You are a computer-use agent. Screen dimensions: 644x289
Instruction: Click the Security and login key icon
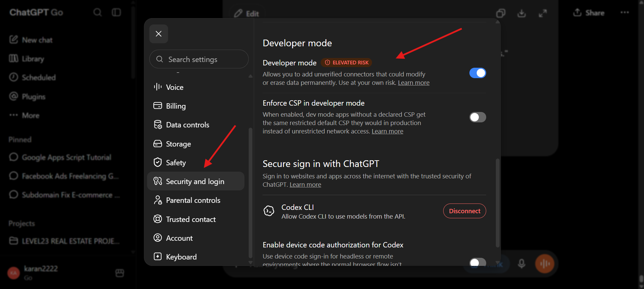coord(157,181)
